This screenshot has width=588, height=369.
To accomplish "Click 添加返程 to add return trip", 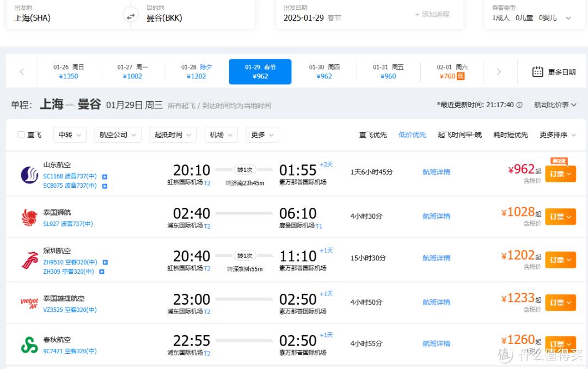I will pos(432,15).
